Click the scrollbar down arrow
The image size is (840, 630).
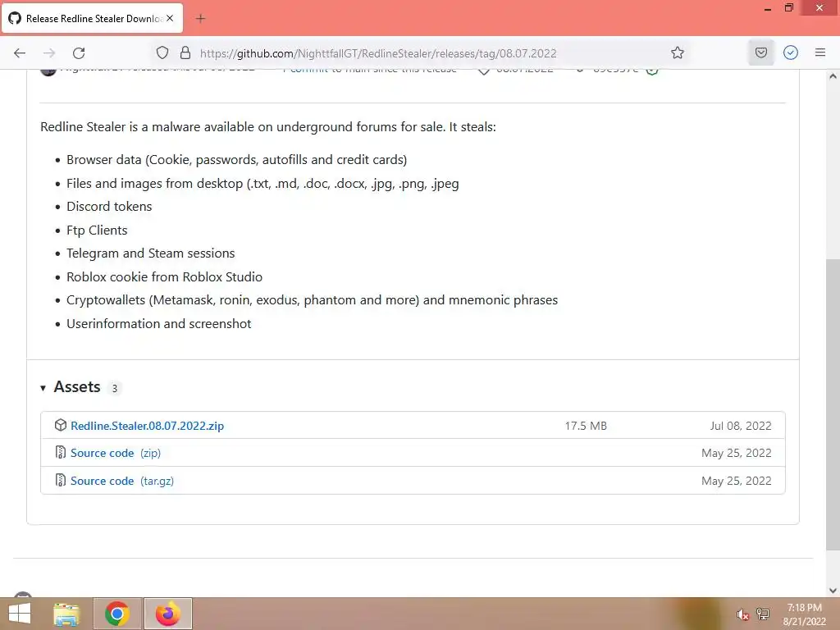(x=833, y=591)
